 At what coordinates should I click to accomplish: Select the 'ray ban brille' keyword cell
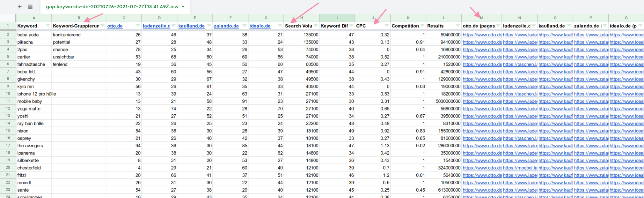[34, 123]
